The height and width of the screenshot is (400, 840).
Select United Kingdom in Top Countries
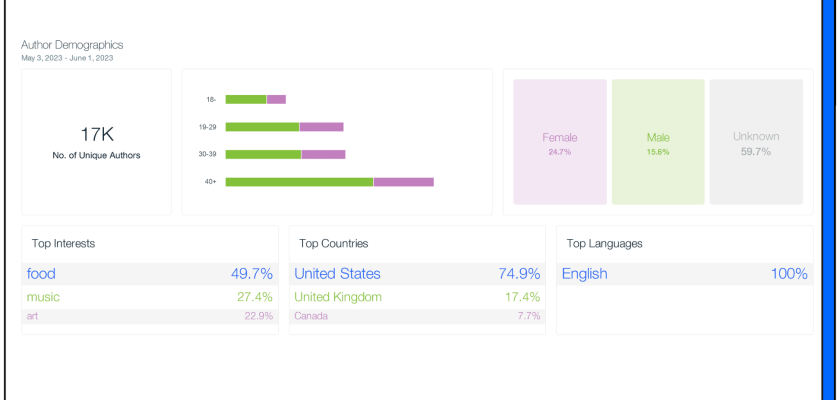[x=417, y=297]
